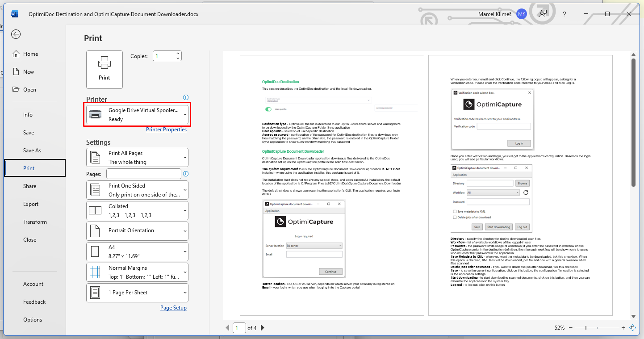Choose Save As in the sidebar
The height and width of the screenshot is (339, 644).
(35, 151)
